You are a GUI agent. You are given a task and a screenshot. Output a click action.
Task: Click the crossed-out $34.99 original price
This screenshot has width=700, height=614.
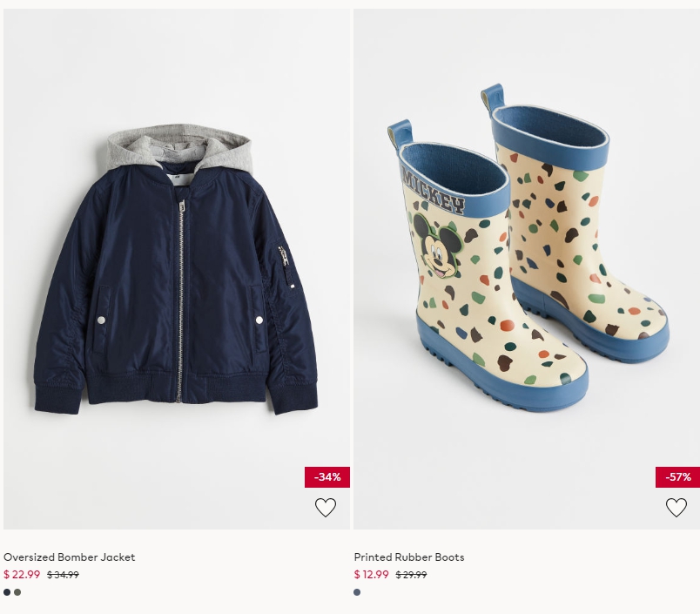pyautogui.click(x=63, y=575)
